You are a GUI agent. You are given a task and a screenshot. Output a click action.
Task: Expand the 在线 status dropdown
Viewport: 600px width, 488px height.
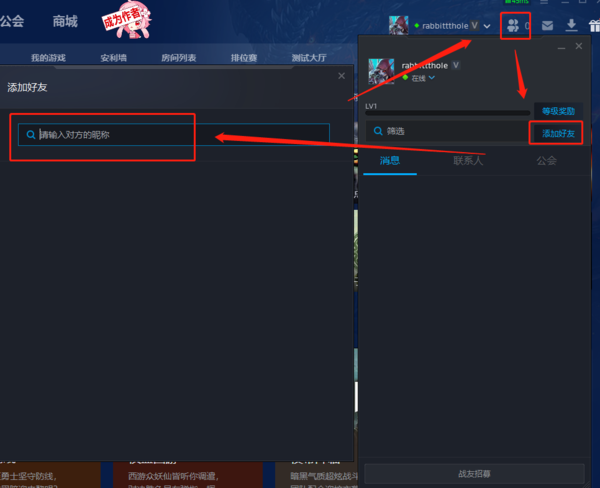[x=432, y=78]
